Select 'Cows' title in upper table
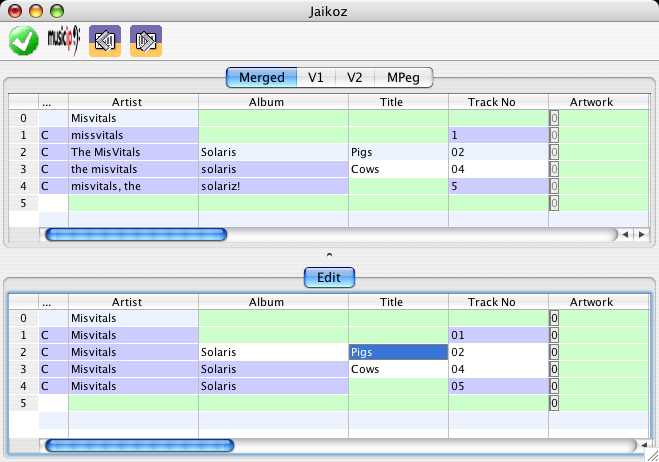The image size is (659, 462). [x=398, y=169]
